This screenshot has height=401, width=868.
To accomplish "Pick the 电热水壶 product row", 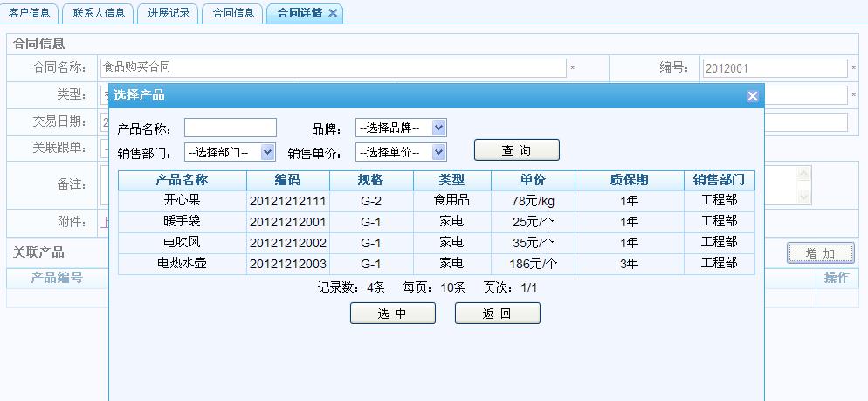I will (x=182, y=263).
